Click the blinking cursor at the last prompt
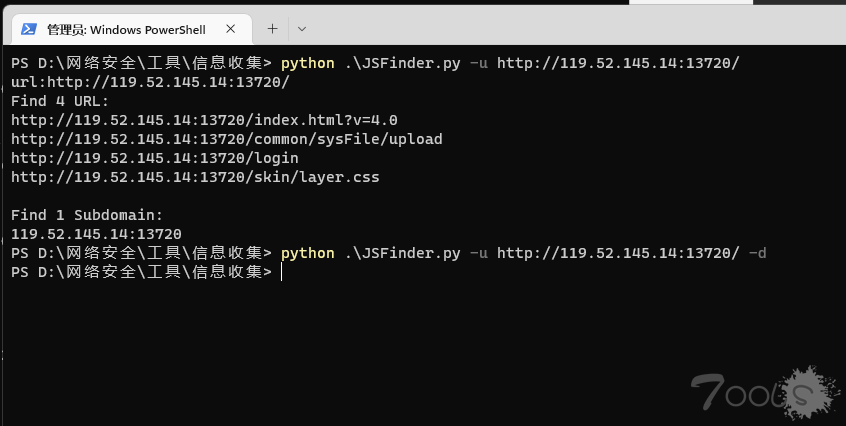The image size is (846, 426). (x=283, y=272)
